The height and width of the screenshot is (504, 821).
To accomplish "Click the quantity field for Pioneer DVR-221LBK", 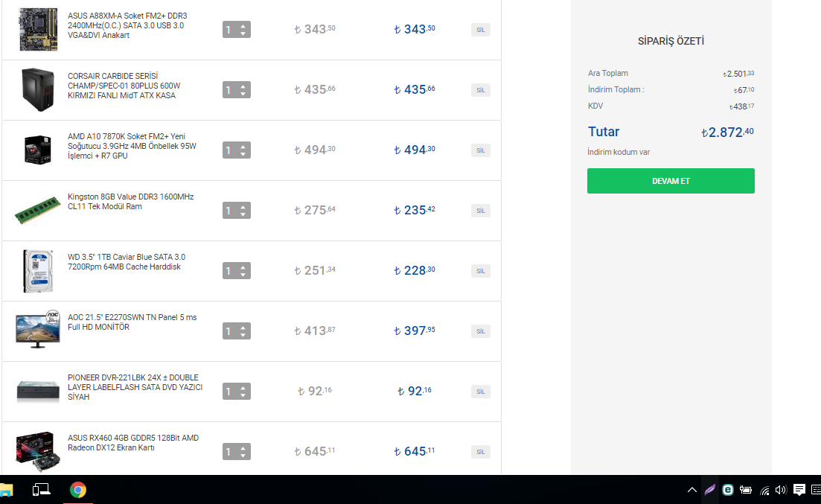I will tap(230, 392).
